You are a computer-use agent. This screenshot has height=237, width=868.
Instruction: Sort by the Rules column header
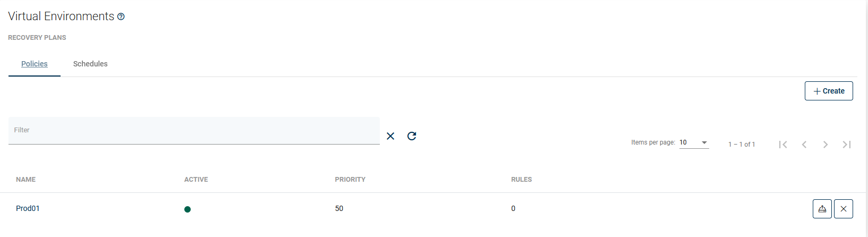click(521, 180)
